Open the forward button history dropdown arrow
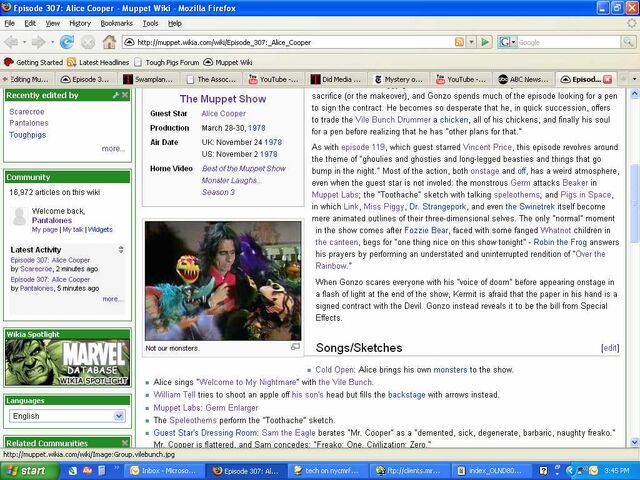Screen dimensions: 640x480 [x=52, y=42]
